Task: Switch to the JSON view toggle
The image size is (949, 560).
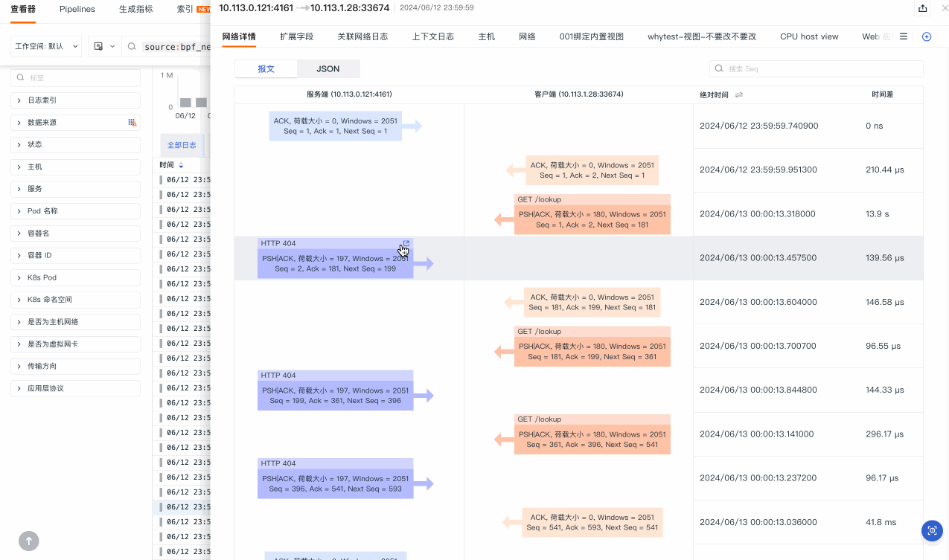Action: [328, 68]
